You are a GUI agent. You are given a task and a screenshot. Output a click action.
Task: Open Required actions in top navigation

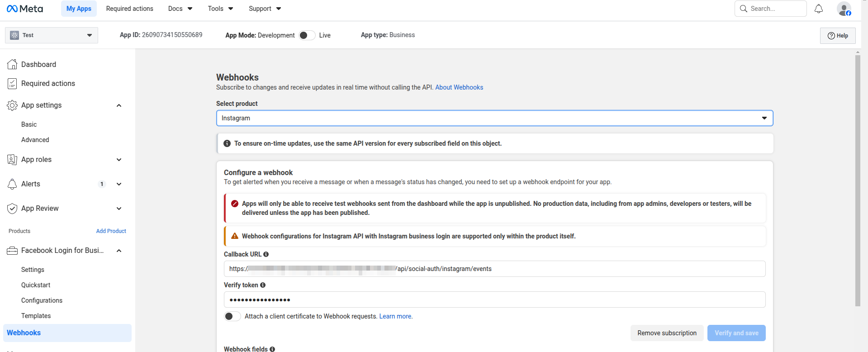(130, 9)
